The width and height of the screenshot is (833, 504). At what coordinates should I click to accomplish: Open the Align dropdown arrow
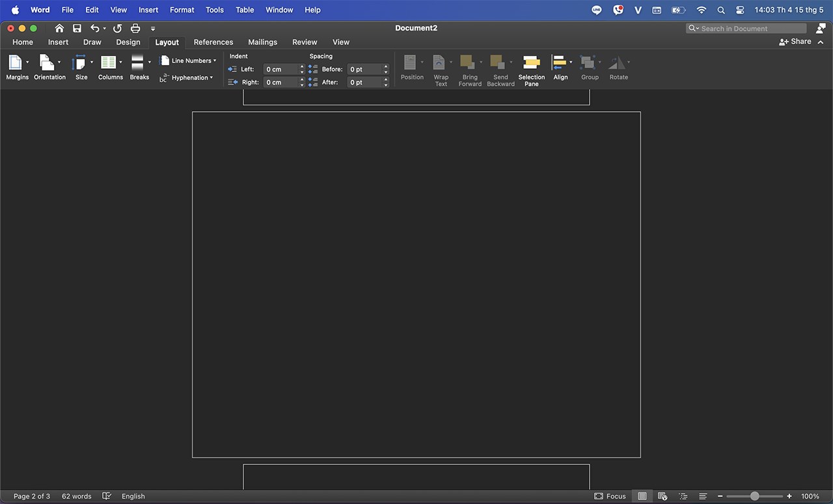pos(571,62)
